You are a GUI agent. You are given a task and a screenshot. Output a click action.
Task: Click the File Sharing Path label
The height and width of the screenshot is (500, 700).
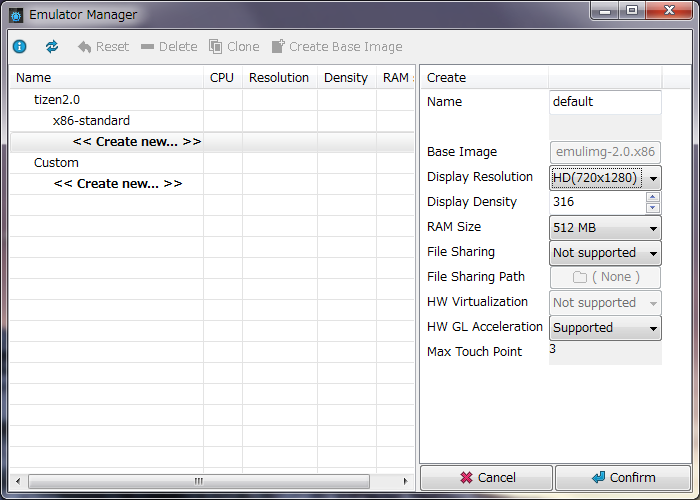(476, 277)
